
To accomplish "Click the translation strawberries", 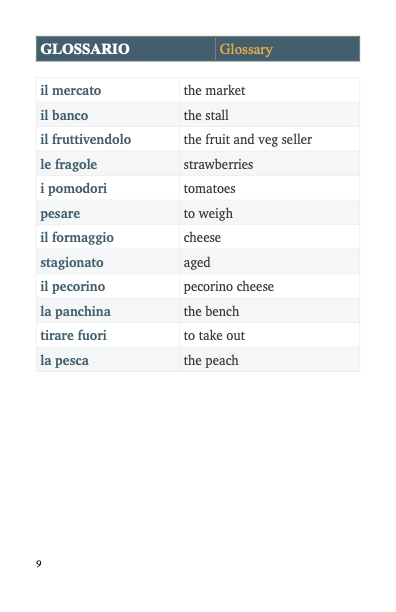I will point(218,164).
